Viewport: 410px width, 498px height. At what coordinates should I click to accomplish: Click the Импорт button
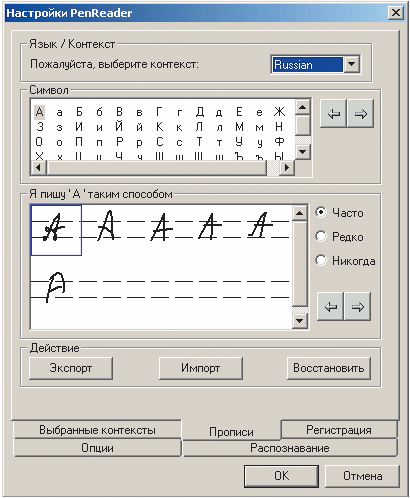(201, 368)
